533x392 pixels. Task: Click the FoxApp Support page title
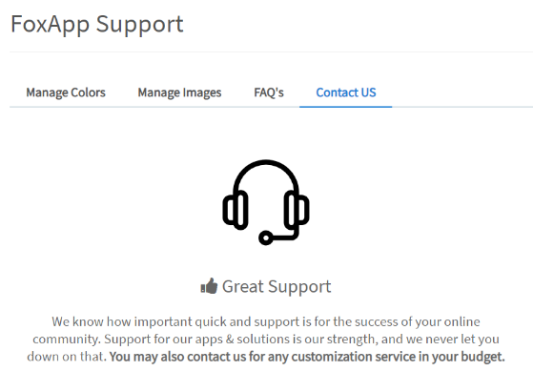(x=97, y=25)
